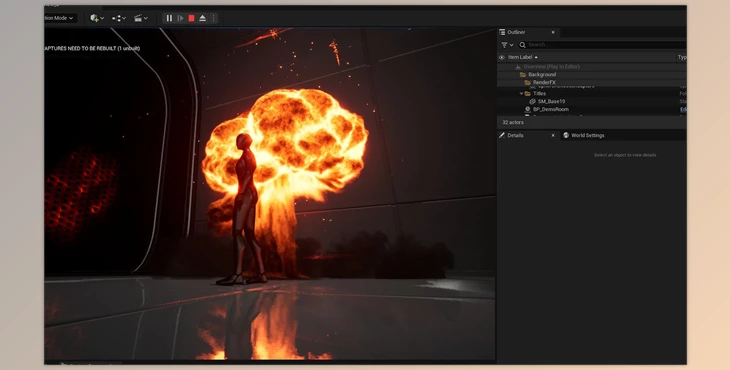Close the Outliner tab
The height and width of the screenshot is (370, 730).
coord(553,32)
